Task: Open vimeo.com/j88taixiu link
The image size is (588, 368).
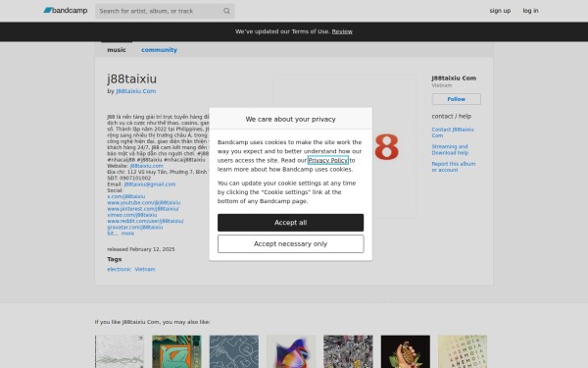Action: tap(132, 215)
